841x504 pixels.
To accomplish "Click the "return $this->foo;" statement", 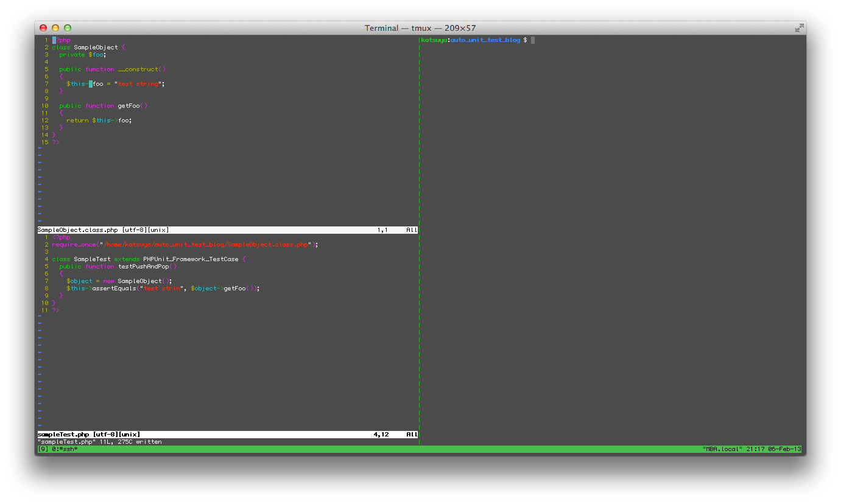I will [99, 121].
